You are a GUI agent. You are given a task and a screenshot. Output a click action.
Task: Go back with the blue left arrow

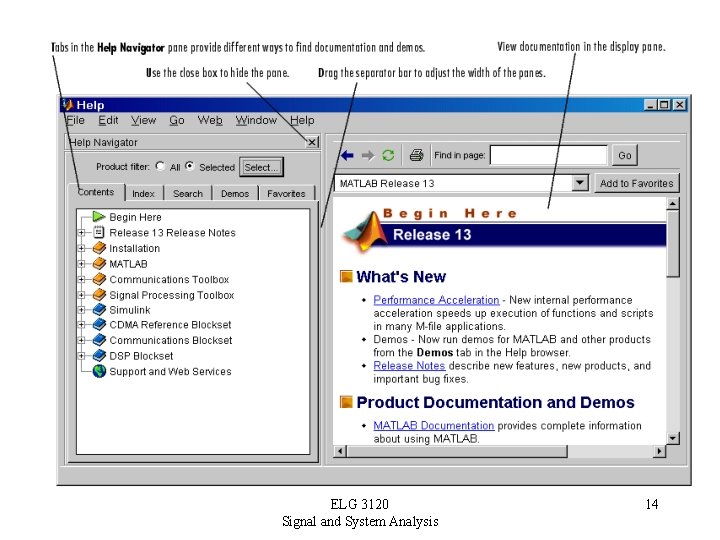coord(347,156)
